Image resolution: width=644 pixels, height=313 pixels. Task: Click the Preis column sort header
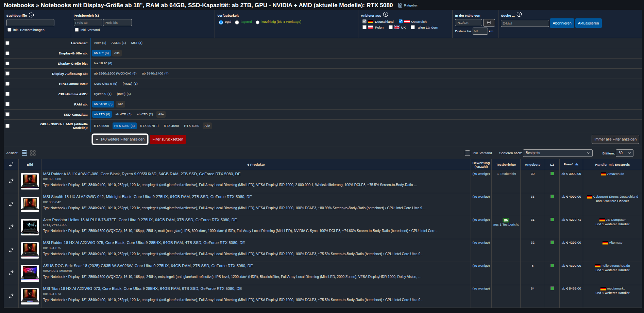coord(571,164)
